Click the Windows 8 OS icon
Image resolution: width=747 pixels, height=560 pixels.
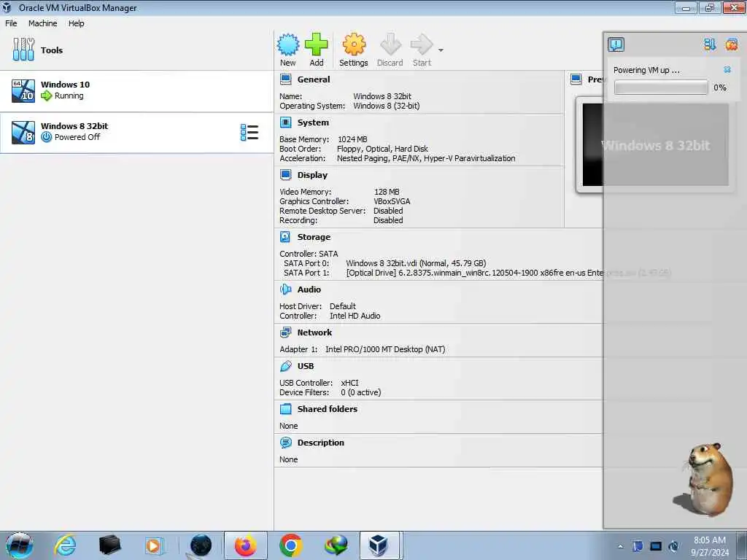[x=23, y=133]
